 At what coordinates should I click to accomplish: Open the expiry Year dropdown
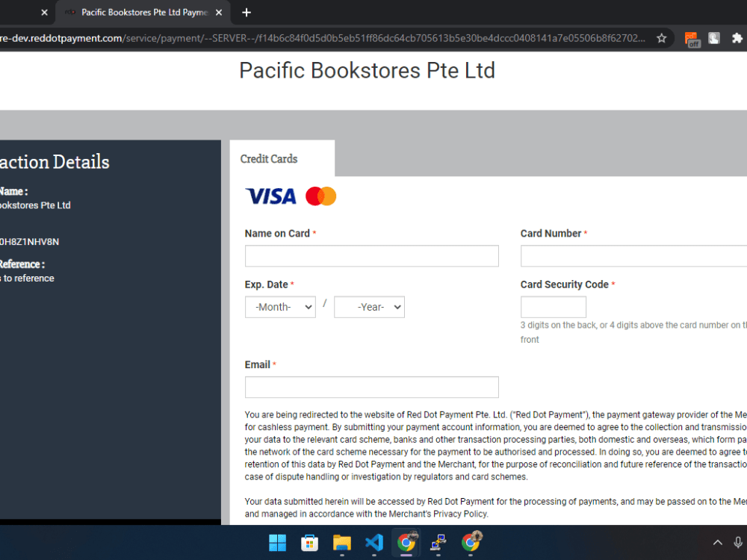click(369, 307)
